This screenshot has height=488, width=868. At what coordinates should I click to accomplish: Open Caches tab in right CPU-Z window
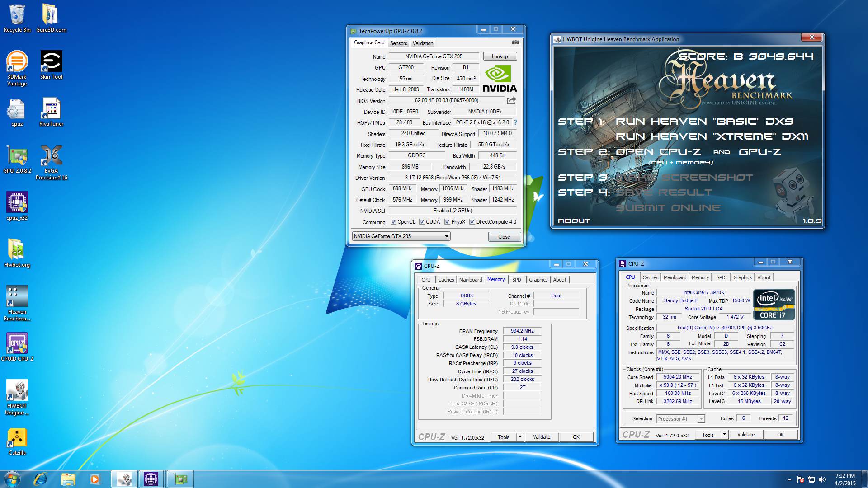(x=650, y=277)
